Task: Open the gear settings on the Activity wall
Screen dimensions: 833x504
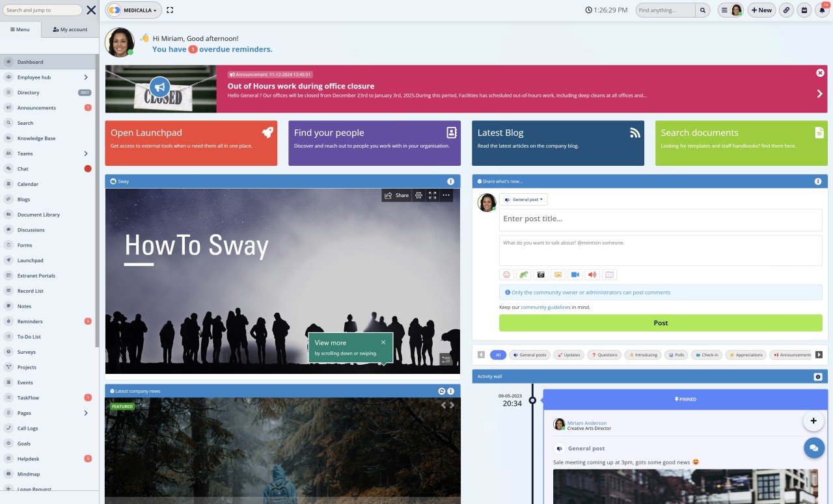Action: (817, 377)
